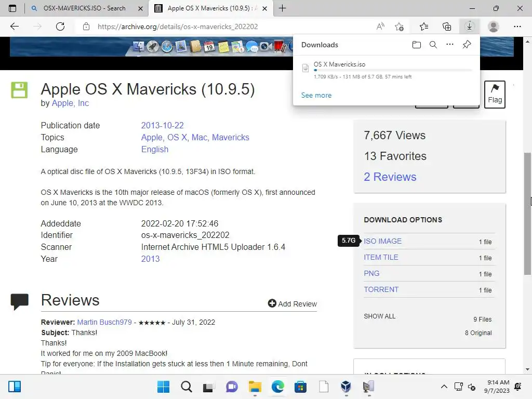Jump to the 2 Reviews link
This screenshot has width=532, height=399.
390,177
